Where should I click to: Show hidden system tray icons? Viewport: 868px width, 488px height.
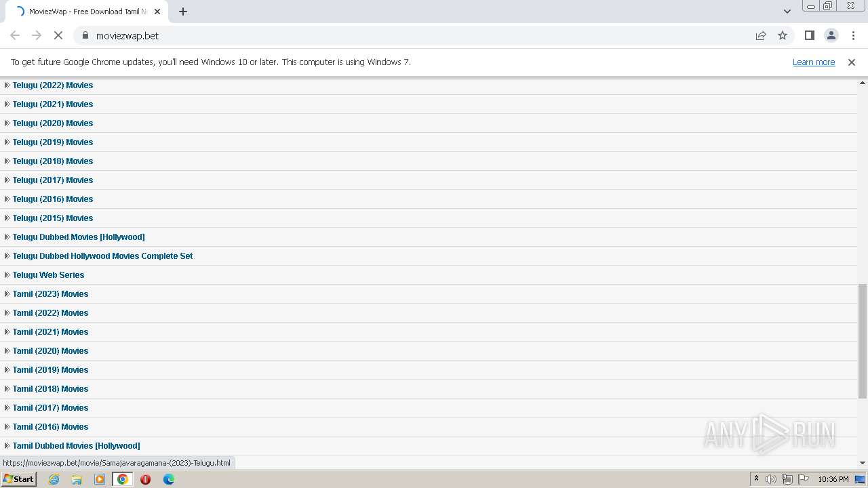click(x=756, y=479)
